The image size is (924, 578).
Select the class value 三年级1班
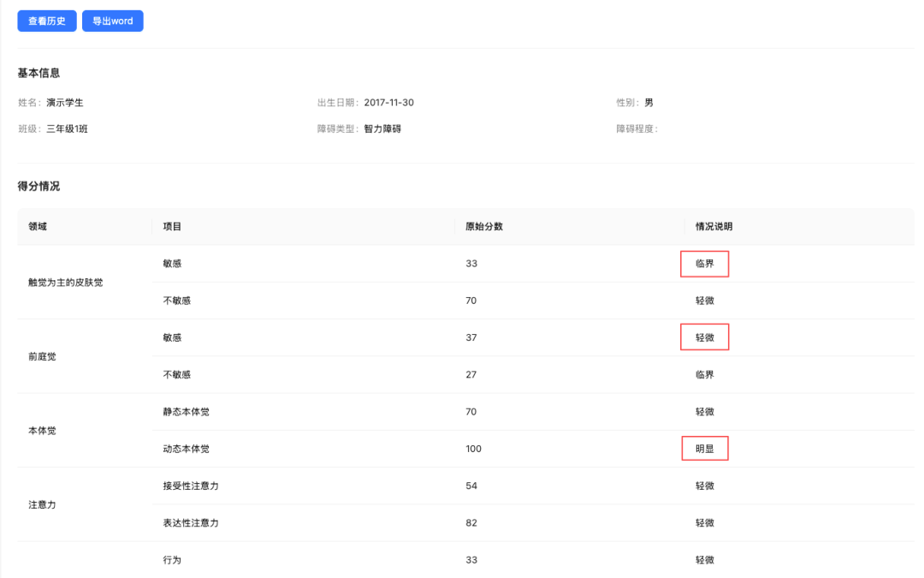pyautogui.click(x=68, y=129)
